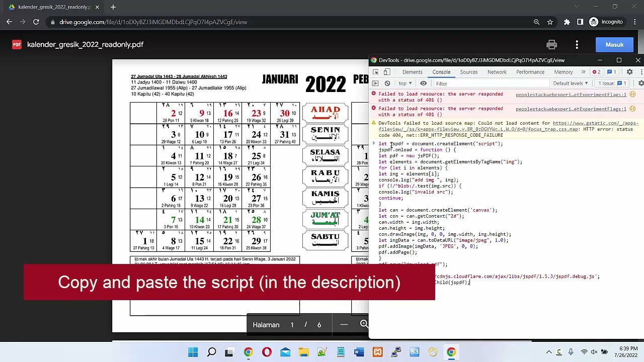The height and width of the screenshot is (362, 644).
Task: Clear console with the block icon
Action: 387,83
